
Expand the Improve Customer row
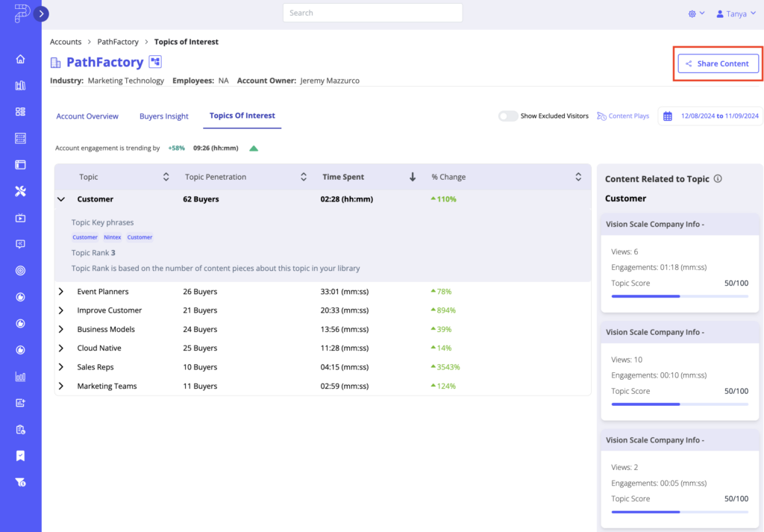pyautogui.click(x=61, y=310)
